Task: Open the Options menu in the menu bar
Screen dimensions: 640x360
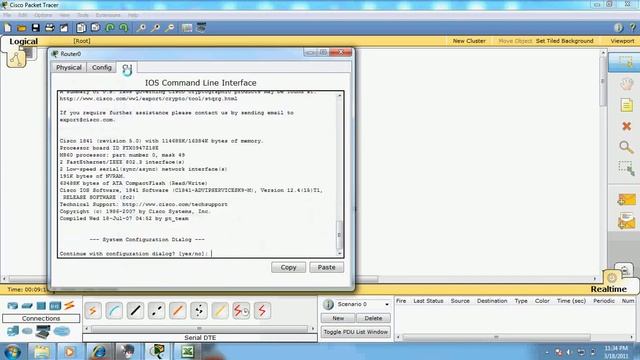Action: 43,15
